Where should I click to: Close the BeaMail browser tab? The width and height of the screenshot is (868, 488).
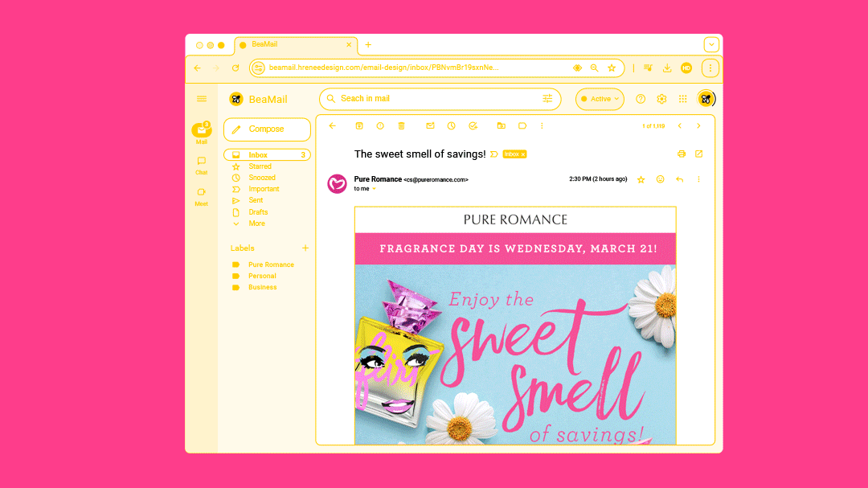point(349,45)
